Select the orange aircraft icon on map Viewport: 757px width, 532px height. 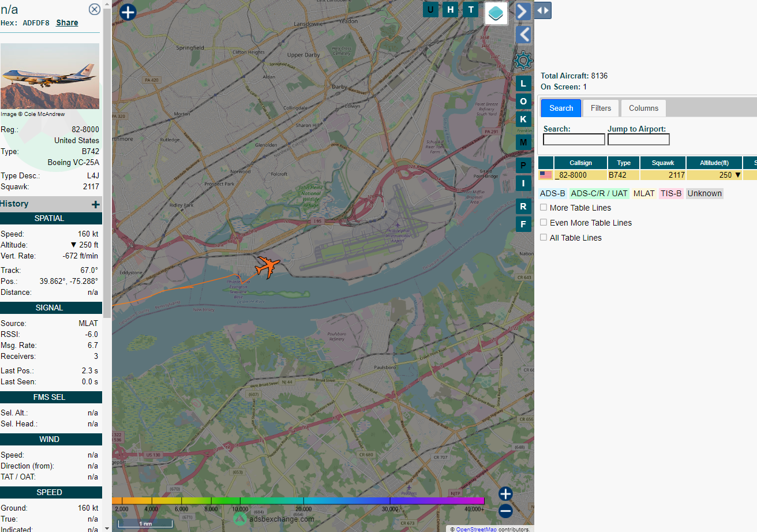267,267
